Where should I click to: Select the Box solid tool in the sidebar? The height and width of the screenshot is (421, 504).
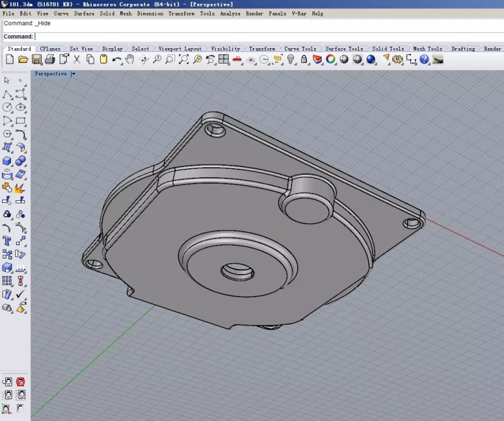pyautogui.click(x=7, y=161)
